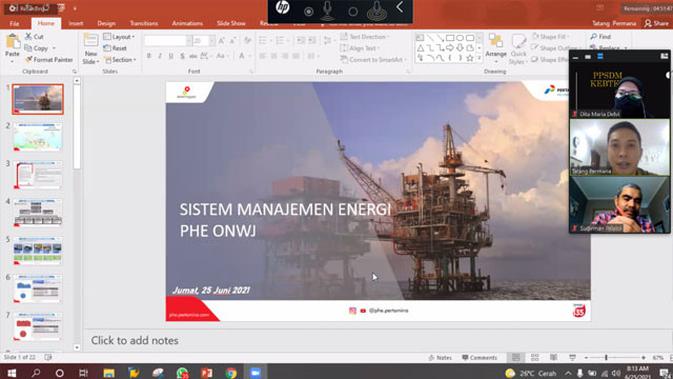Viewport: 673px width, 379px height.
Task: Convert text to SmartArt
Action: click(373, 60)
